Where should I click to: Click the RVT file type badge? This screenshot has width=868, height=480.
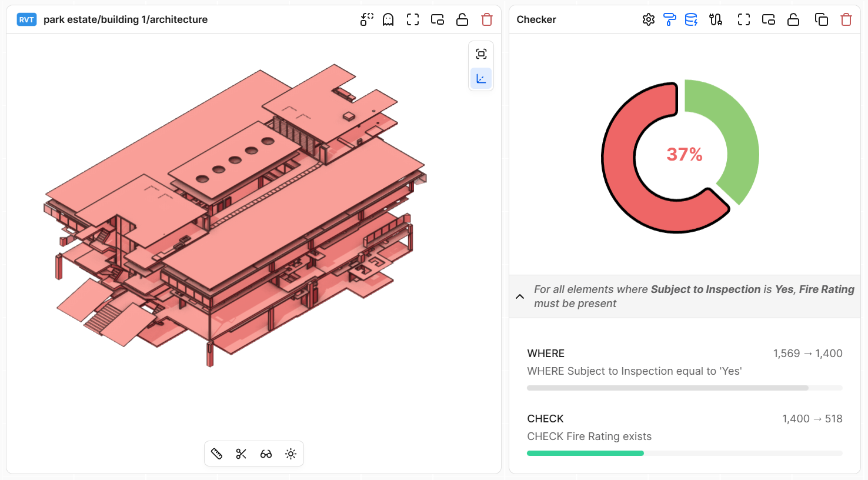26,19
